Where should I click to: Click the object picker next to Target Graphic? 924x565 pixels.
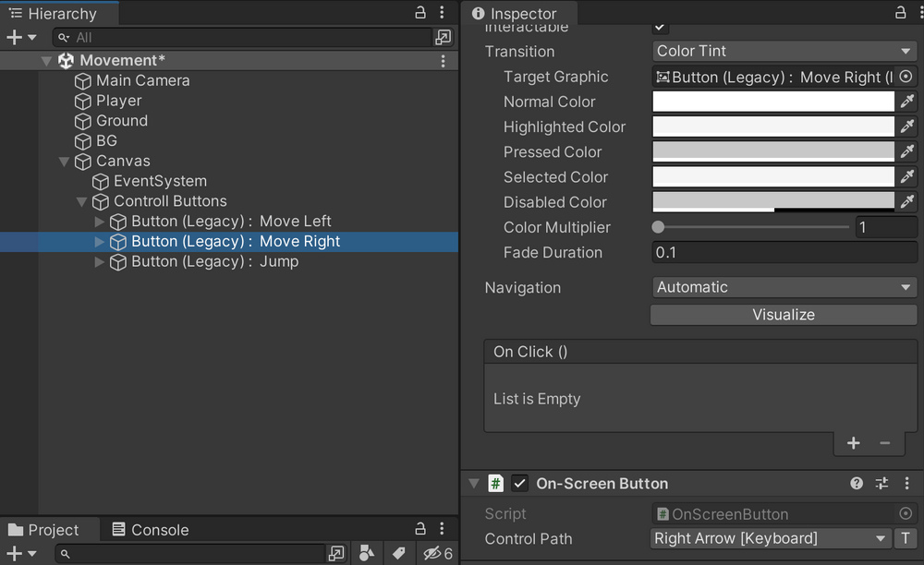[x=906, y=77]
